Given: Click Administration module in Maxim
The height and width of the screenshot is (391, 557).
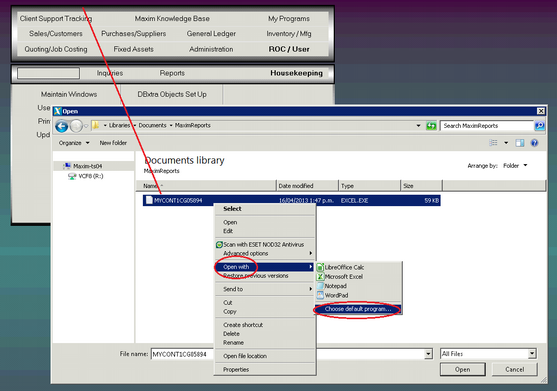Looking at the screenshot, I should pyautogui.click(x=211, y=49).
